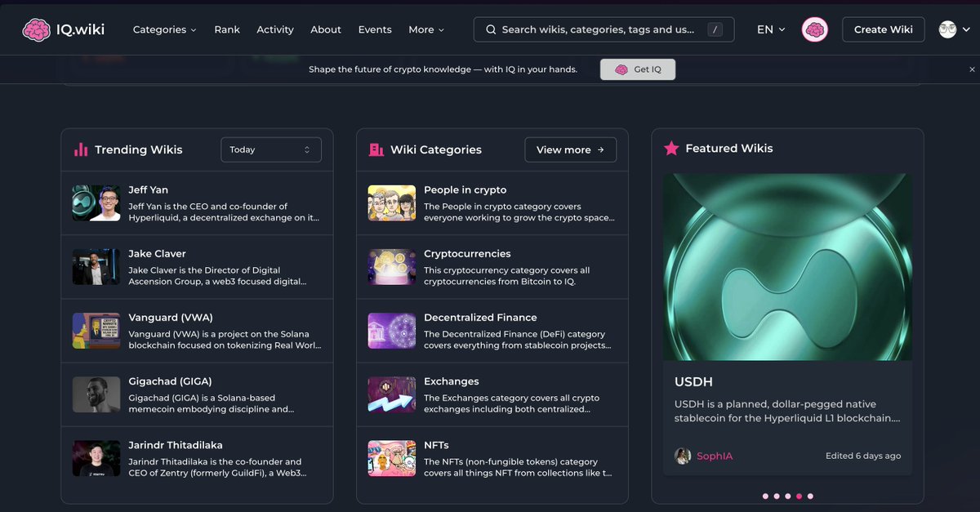Open the Vanguard (VWA) title link
Viewport: 980px width, 512px height.
(x=171, y=317)
